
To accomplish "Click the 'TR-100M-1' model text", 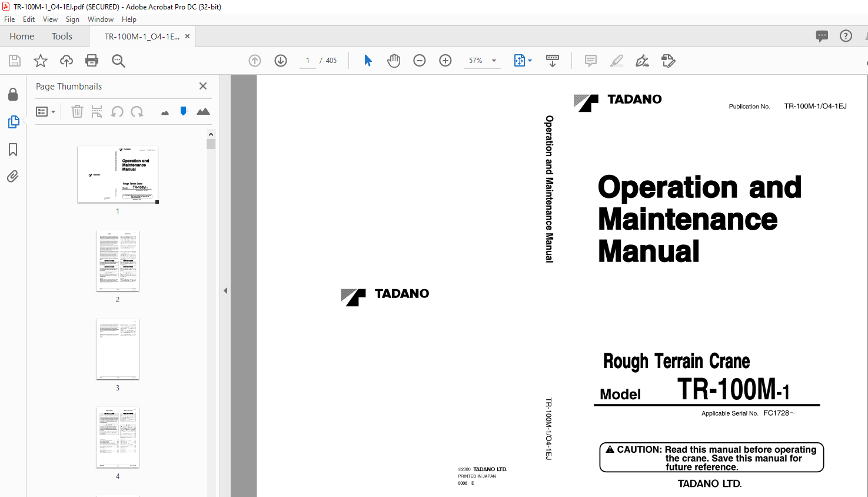I will tap(733, 389).
